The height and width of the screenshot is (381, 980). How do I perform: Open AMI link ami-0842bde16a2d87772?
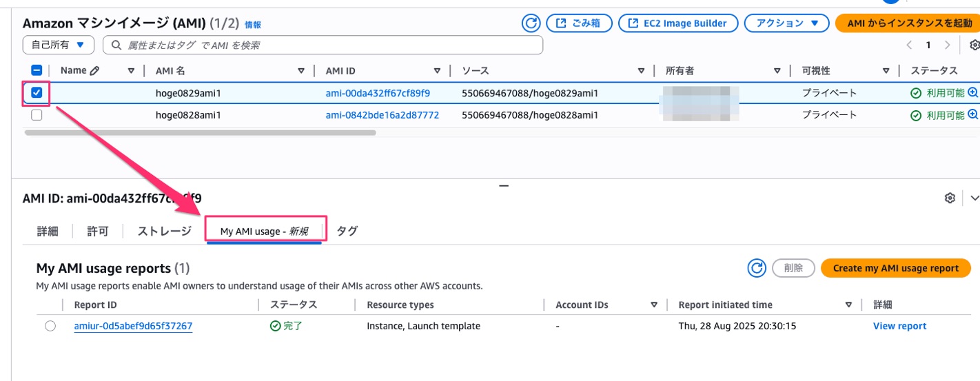pos(382,115)
